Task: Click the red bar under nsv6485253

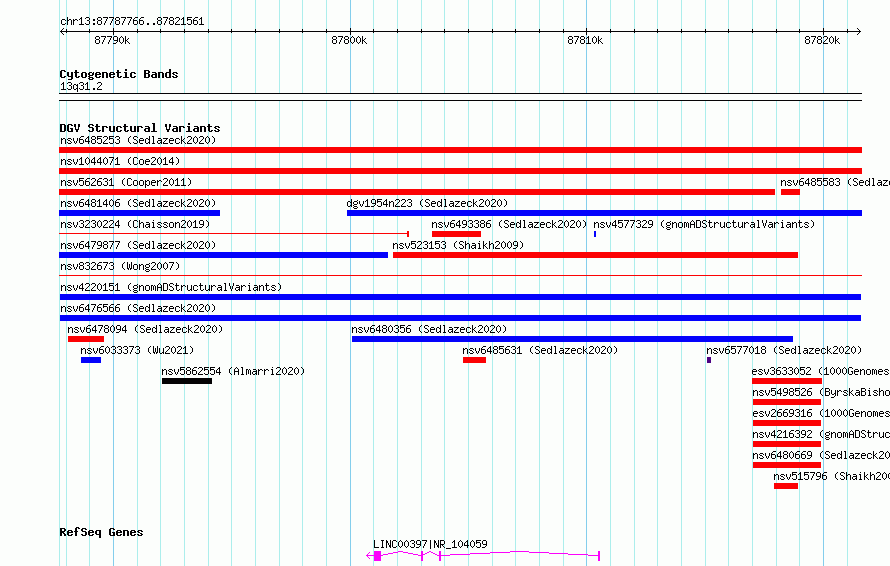Action: (x=460, y=150)
